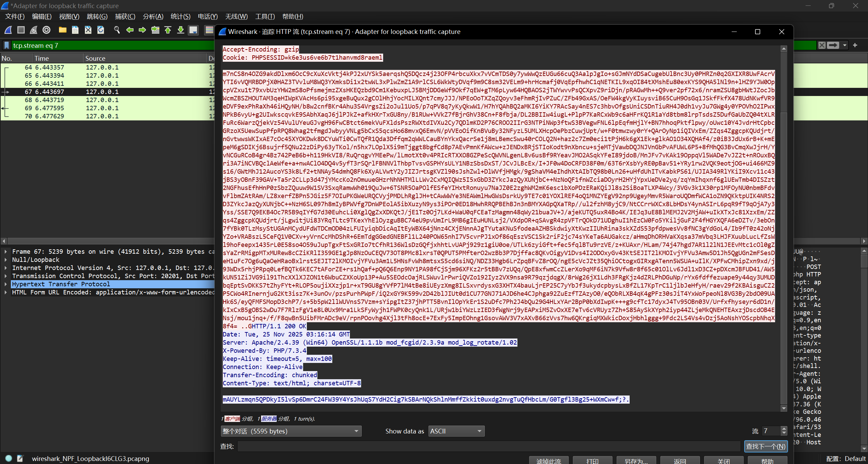
Task: Open the 统计(S) menu
Action: click(x=180, y=17)
